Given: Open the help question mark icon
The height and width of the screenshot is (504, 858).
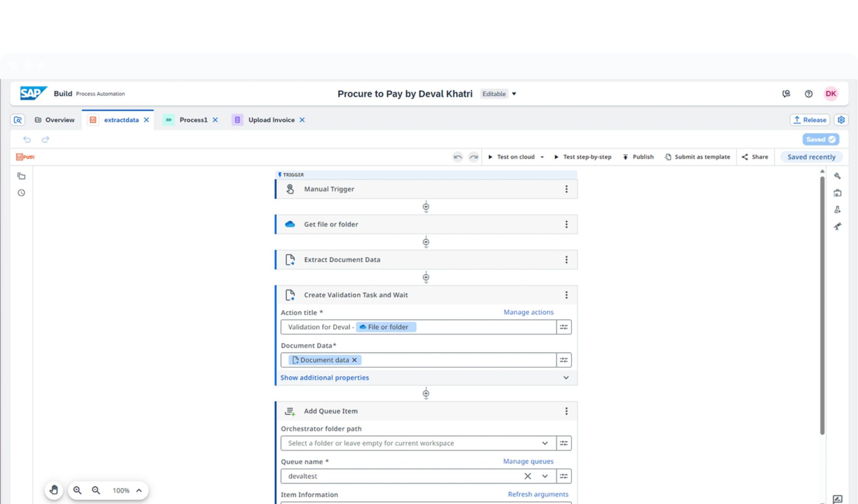Looking at the screenshot, I should [808, 94].
